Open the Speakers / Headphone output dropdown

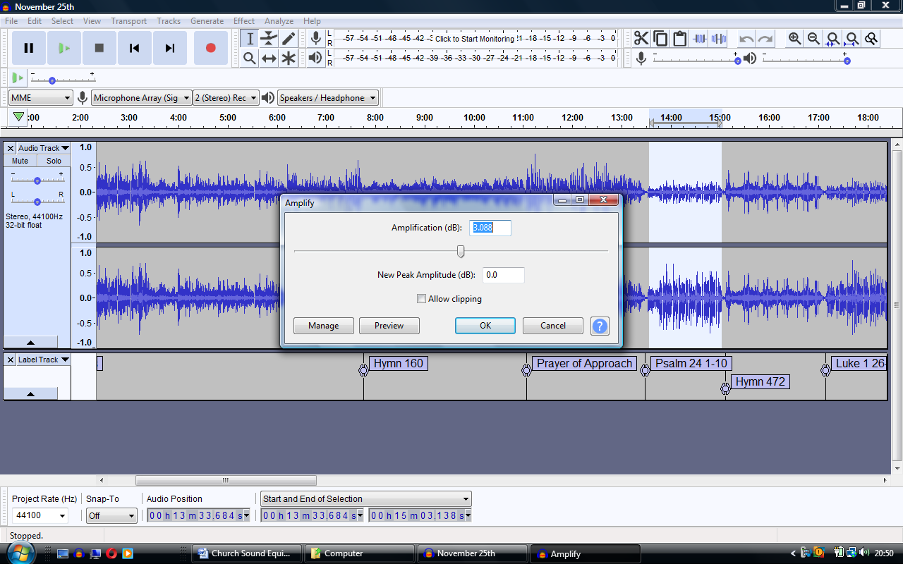[327, 98]
